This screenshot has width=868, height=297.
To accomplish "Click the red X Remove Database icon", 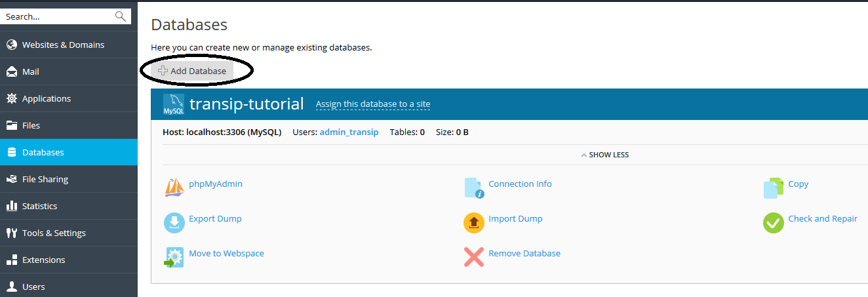I will coord(474,257).
